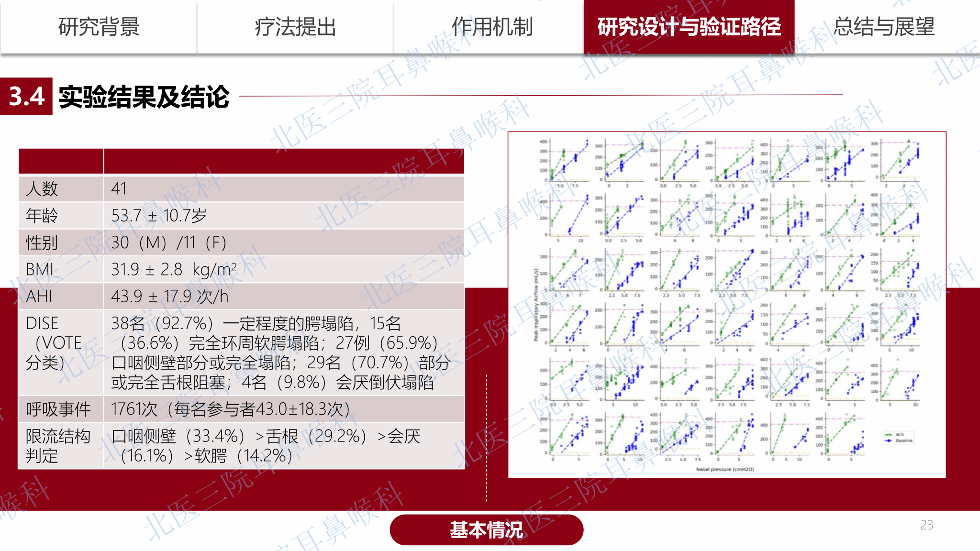Click the BMI value 31.9 ± 2.8 kg/m²
Image resolution: width=980 pixels, height=551 pixels.
point(174,269)
